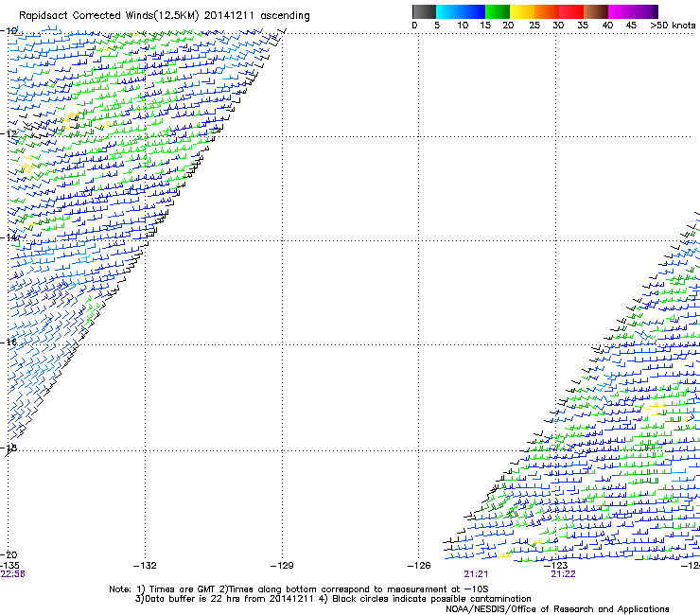Screen dimensions: 700x615
Task: Click the purple '22:56' time stamp
Action: [12, 574]
